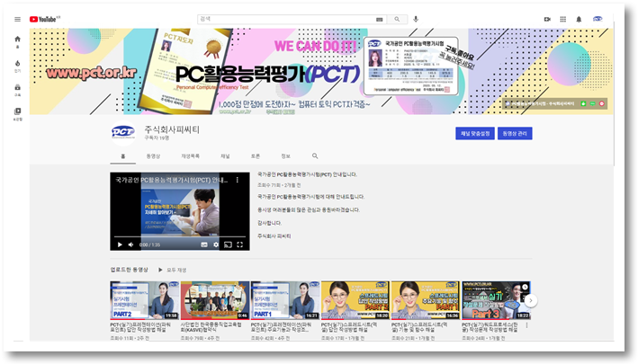Click the 채널 맞춤설정 button
This screenshot has height=364, width=638.
click(x=475, y=133)
